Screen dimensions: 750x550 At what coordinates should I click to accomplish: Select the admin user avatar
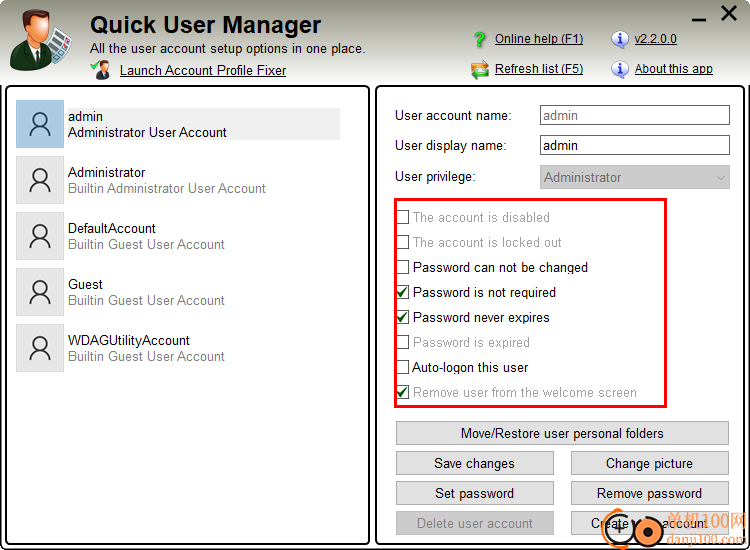[x=40, y=124]
